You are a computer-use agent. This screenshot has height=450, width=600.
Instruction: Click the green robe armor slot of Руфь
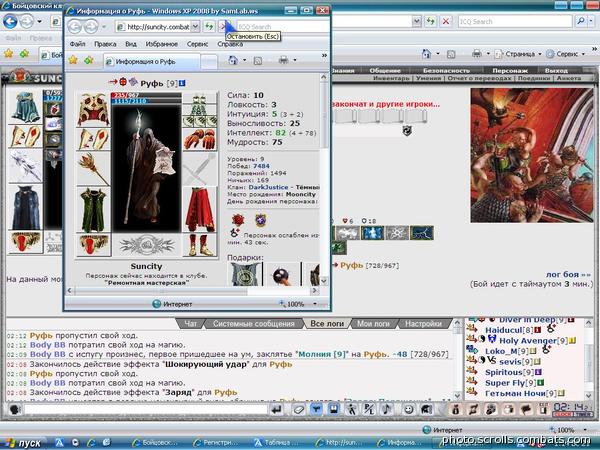pos(93,210)
